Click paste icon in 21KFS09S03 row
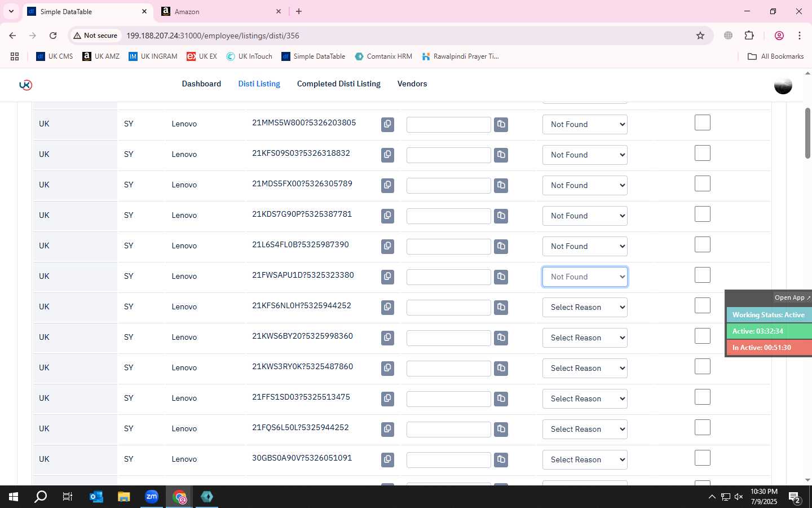812x508 pixels. tap(501, 155)
